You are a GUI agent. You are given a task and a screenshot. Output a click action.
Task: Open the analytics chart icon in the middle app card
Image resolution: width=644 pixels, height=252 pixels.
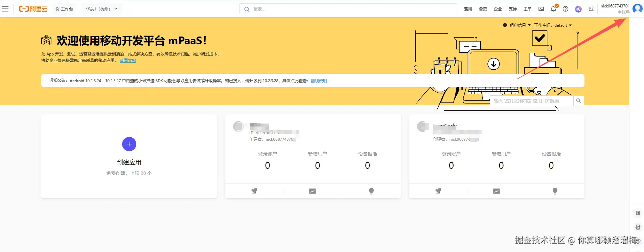tap(313, 191)
